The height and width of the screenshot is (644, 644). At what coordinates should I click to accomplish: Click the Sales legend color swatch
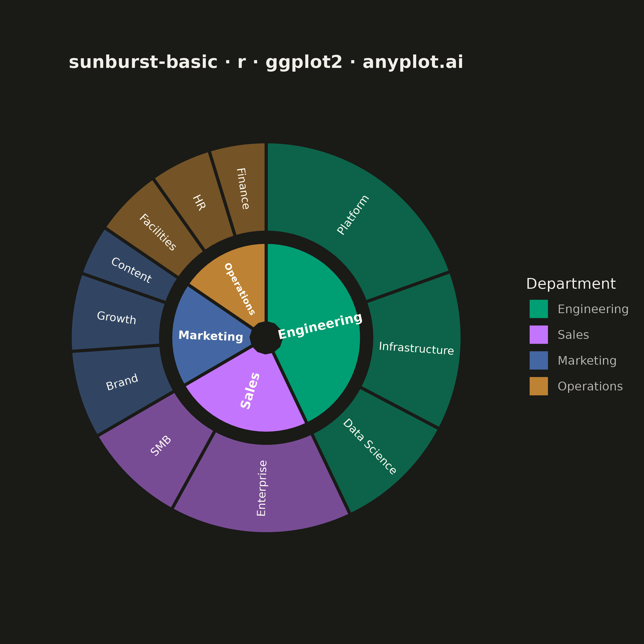539,335
